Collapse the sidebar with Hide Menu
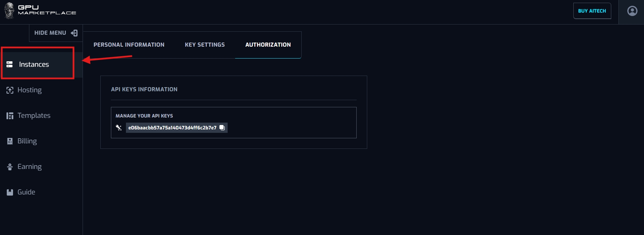Screen dimensions: 644x235 point(50,33)
